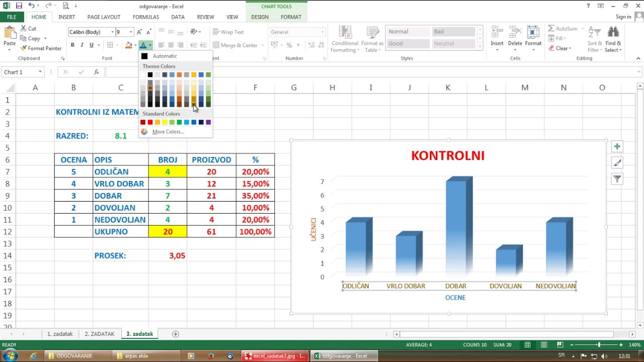Align text right in Alignment group
The image size is (644, 362).
pos(181,45)
